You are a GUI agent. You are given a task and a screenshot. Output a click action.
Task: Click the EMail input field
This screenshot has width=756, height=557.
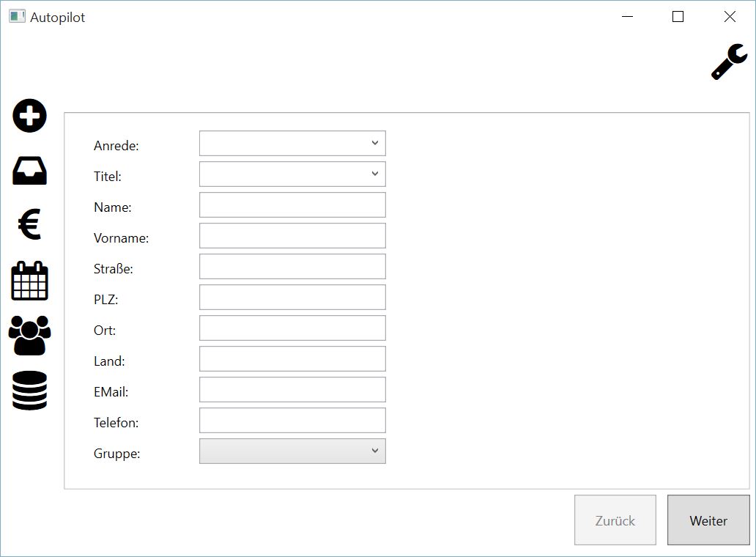292,390
